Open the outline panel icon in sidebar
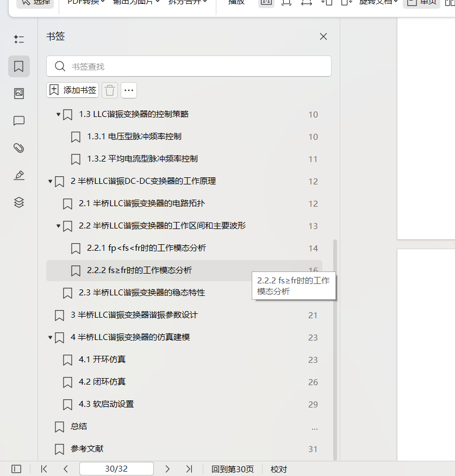 pyautogui.click(x=19, y=39)
